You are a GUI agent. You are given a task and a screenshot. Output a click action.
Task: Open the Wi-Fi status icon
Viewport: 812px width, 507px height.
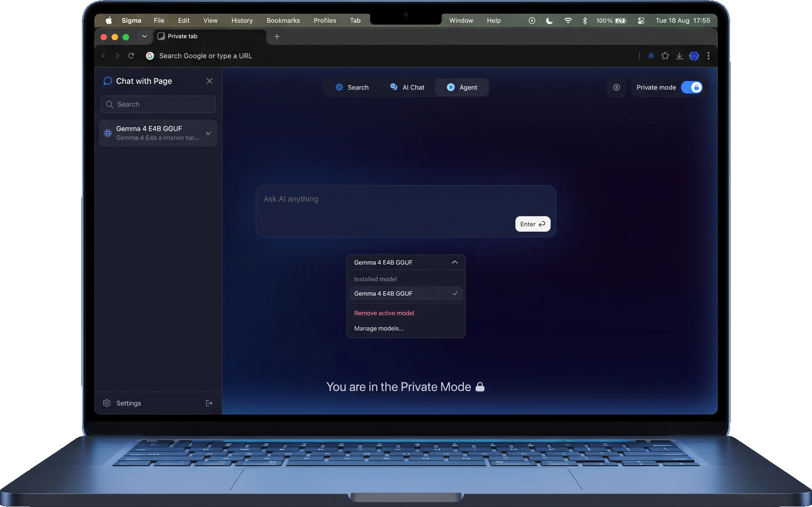(x=568, y=20)
